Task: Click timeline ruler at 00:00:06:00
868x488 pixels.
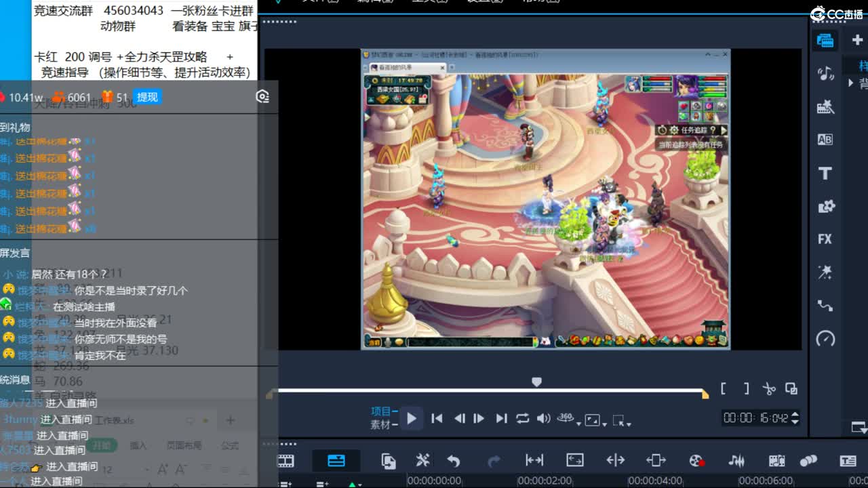Action: coord(766,481)
